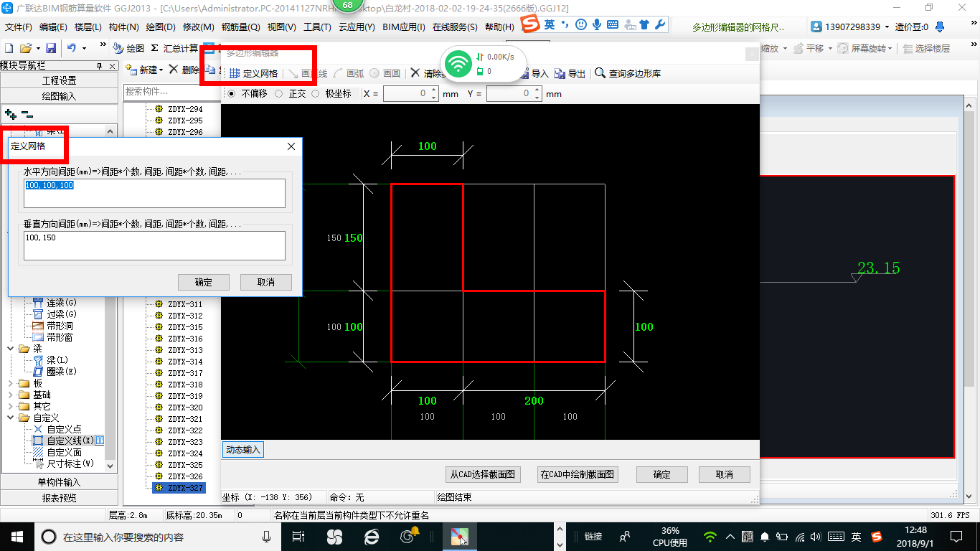Click the new file icon
This screenshot has height=551, width=980.
(x=9, y=48)
